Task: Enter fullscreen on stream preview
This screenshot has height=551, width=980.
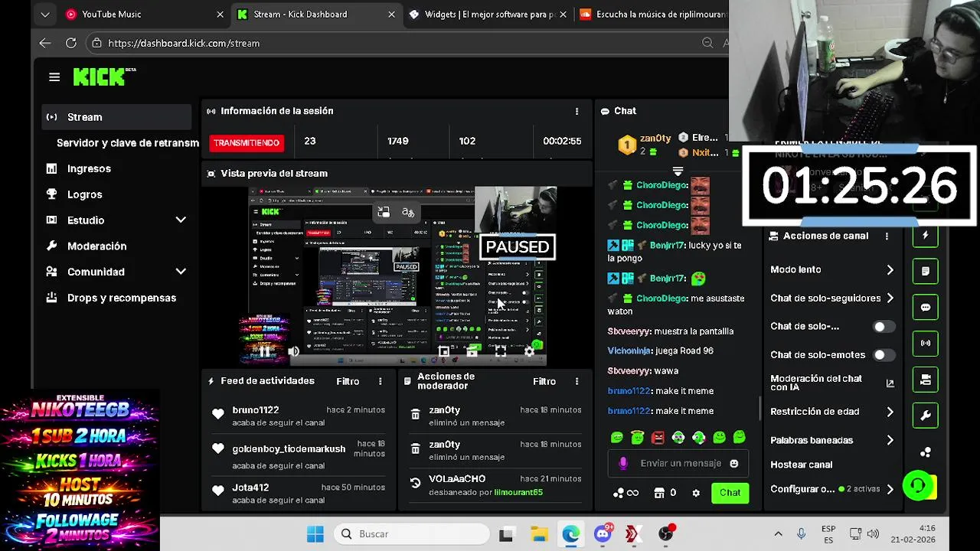Action: click(500, 351)
